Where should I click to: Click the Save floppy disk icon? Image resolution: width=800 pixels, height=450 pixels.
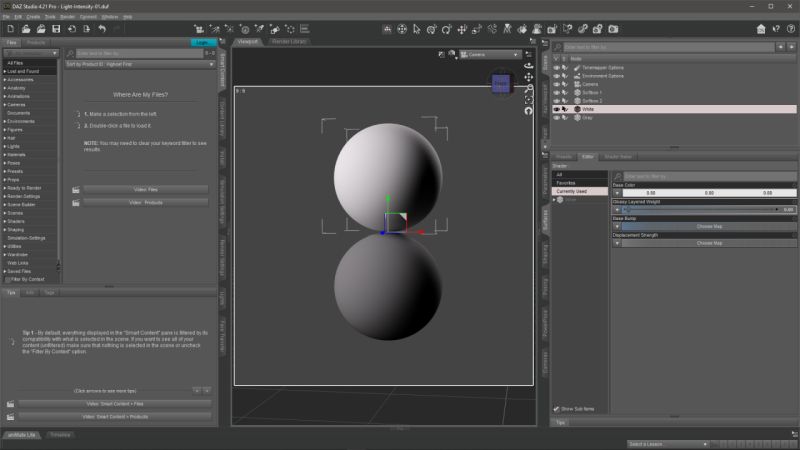[x=56, y=29]
